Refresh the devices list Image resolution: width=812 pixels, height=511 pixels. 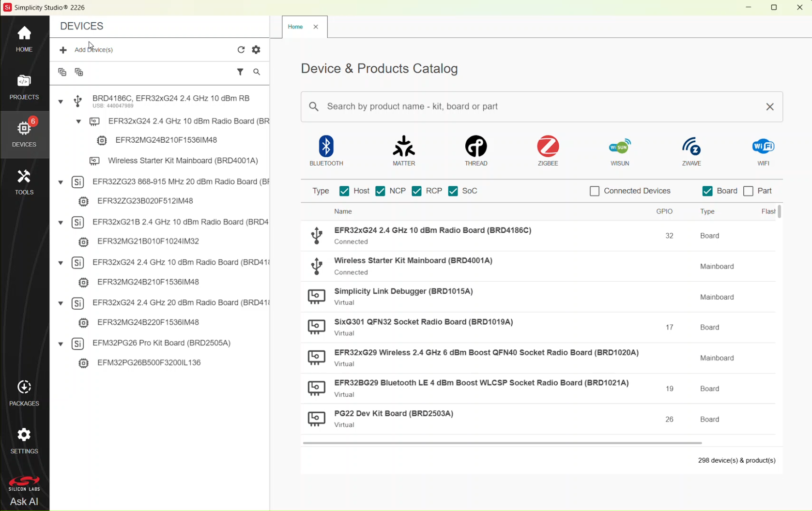241,50
